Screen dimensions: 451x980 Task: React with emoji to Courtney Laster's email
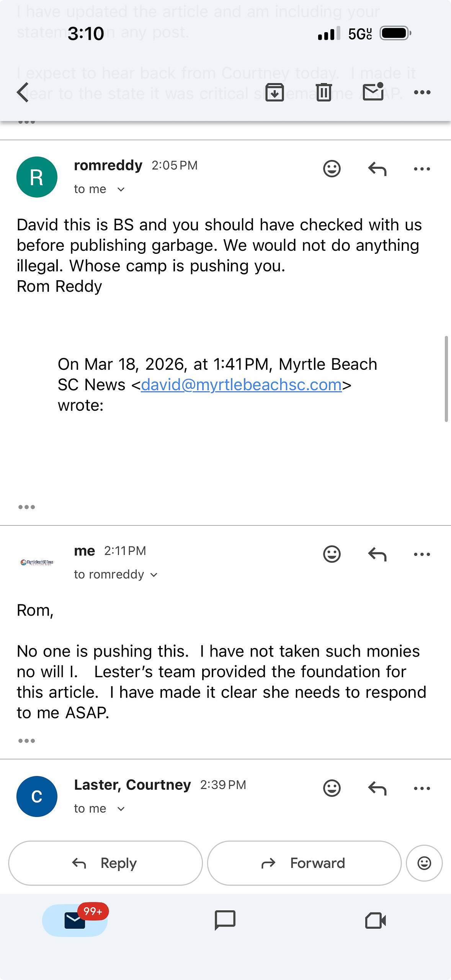332,788
